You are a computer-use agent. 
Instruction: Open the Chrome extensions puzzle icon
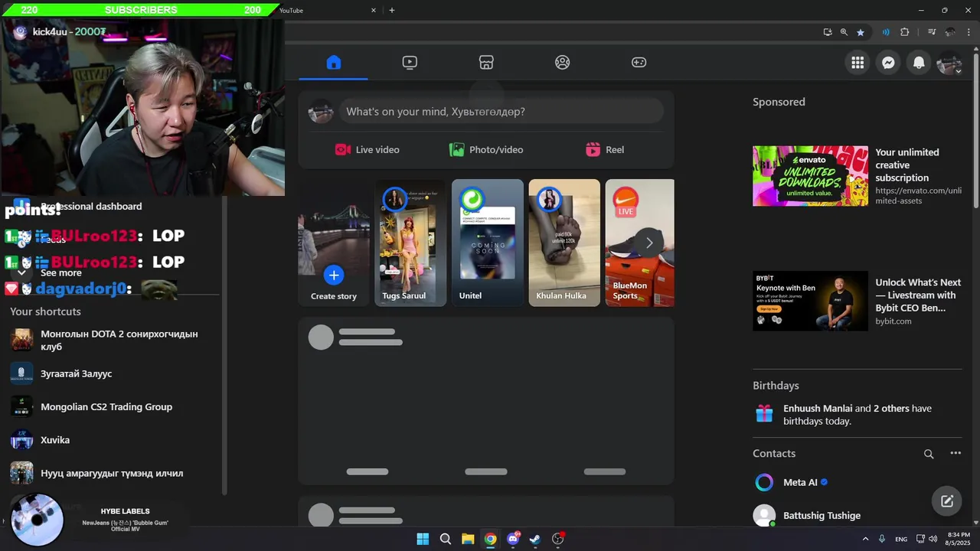pos(905,32)
